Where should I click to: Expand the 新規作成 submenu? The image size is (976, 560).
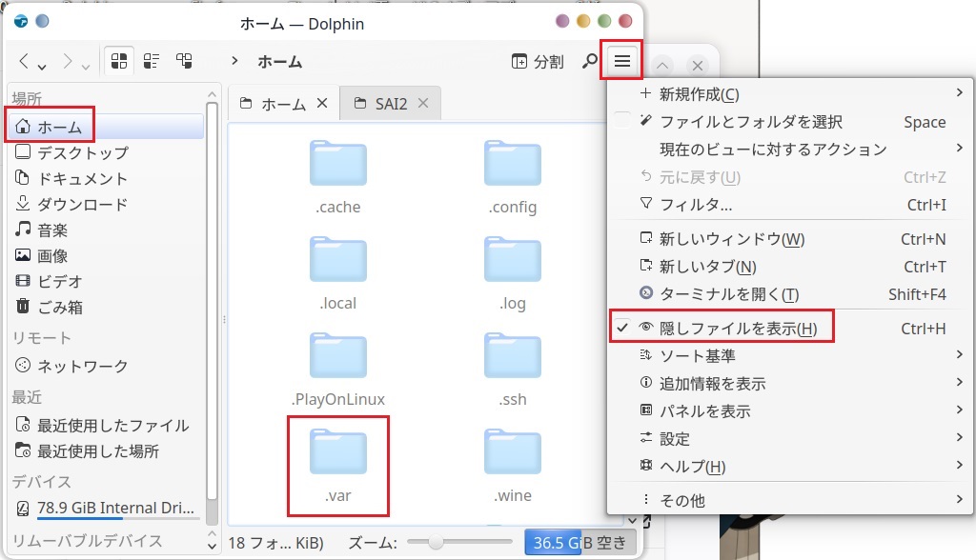point(699,93)
